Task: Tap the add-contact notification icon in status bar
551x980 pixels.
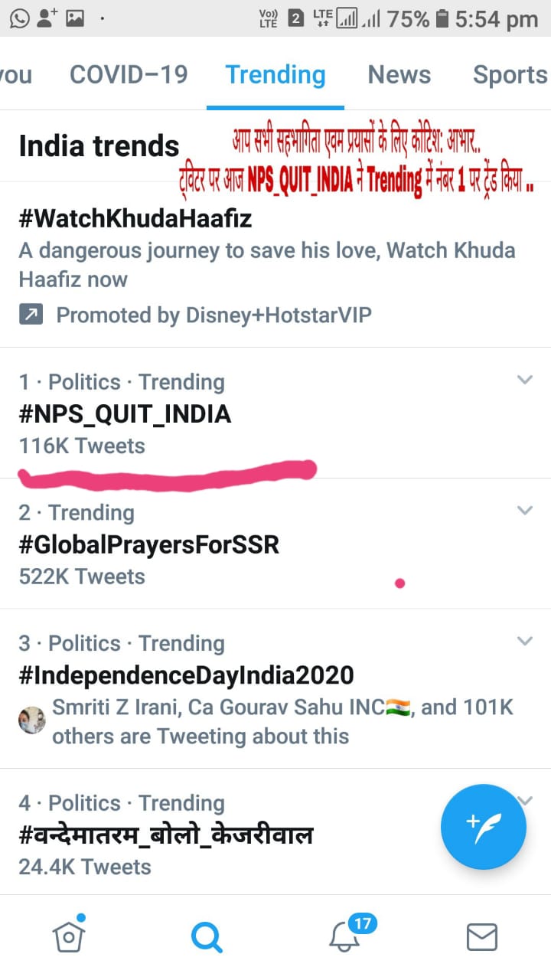Action: pyautogui.click(x=47, y=18)
